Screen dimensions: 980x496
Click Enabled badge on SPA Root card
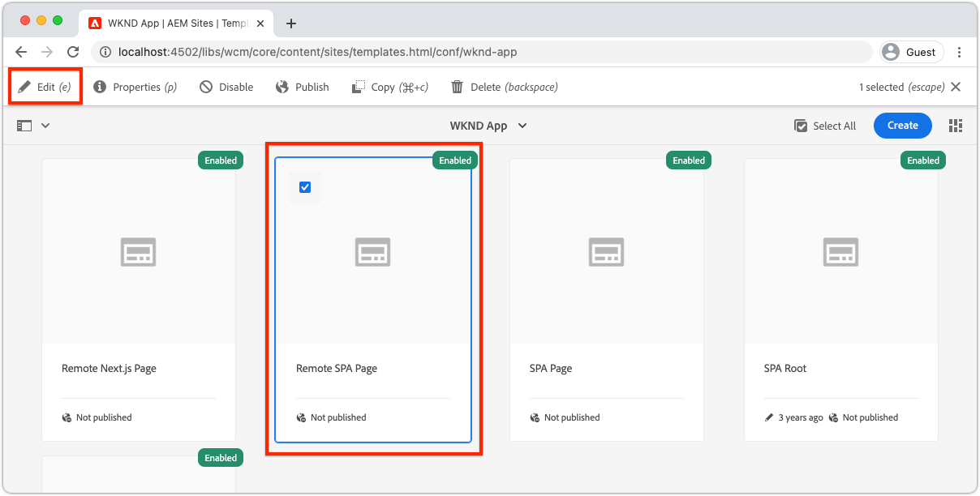[923, 160]
